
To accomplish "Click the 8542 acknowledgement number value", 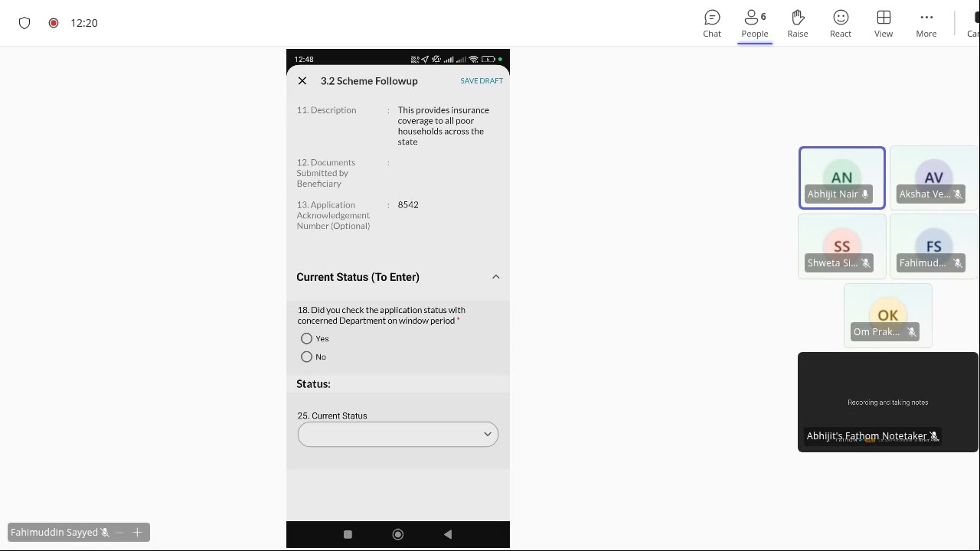I will pos(408,204).
